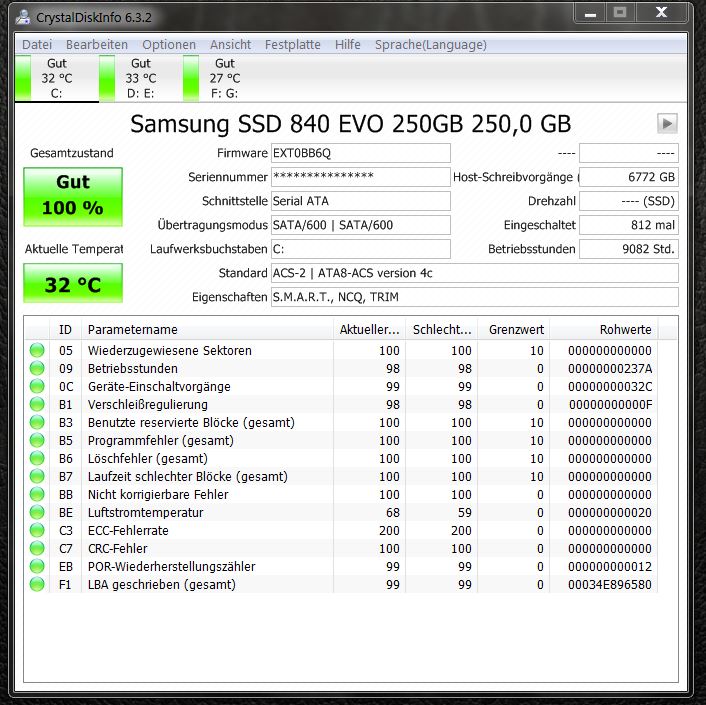Open the Festplatte menu
Screen dimensions: 706x705
coord(293,45)
